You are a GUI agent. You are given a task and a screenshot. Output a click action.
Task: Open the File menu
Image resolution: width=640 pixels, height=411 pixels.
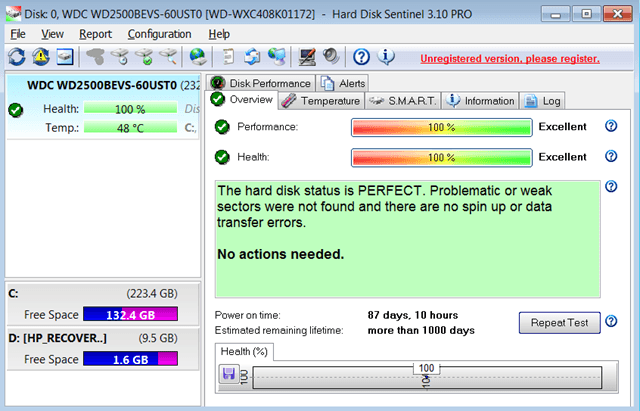[18, 34]
